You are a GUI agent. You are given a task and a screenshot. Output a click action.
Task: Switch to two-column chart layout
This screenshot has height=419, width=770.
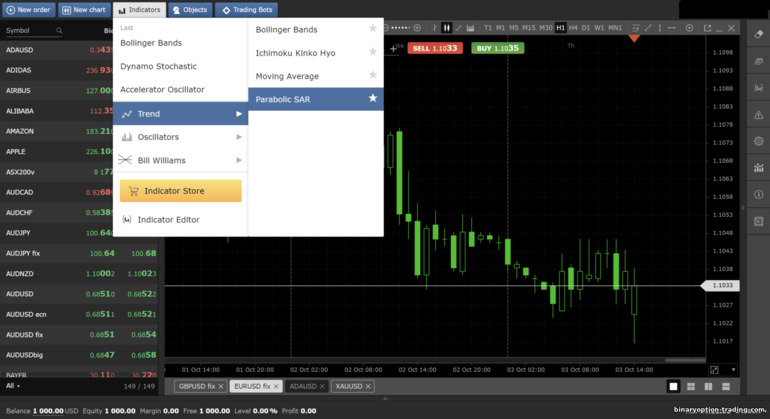(708, 387)
